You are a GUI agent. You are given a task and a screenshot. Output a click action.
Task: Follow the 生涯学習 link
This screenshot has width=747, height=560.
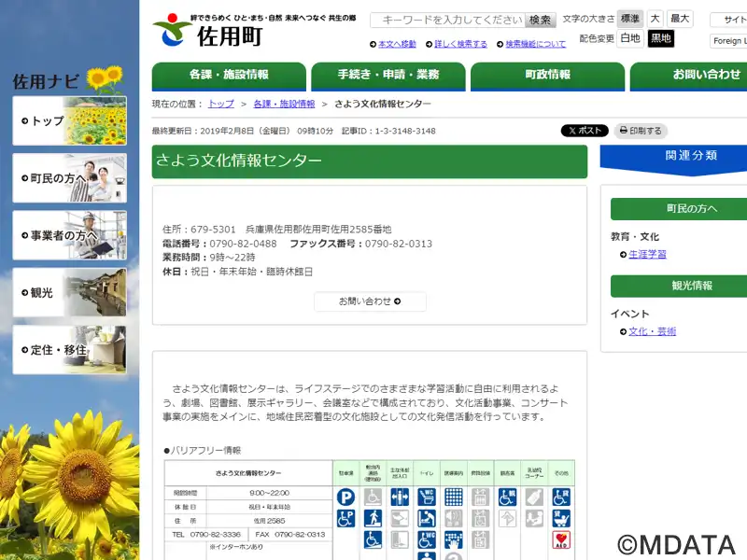647,254
